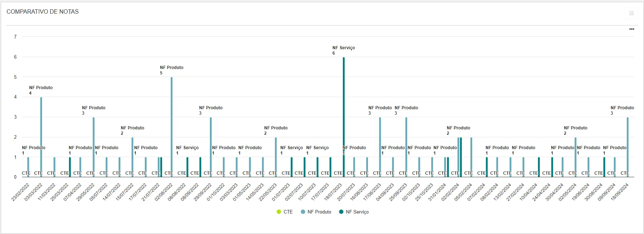Toggle the CTE series via legend label

pyautogui.click(x=288, y=212)
